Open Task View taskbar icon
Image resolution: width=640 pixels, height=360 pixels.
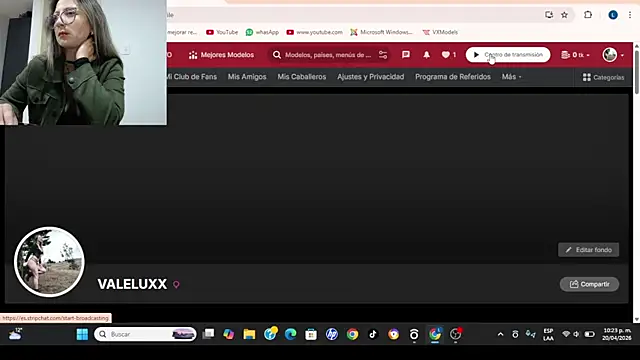pyautogui.click(x=209, y=334)
